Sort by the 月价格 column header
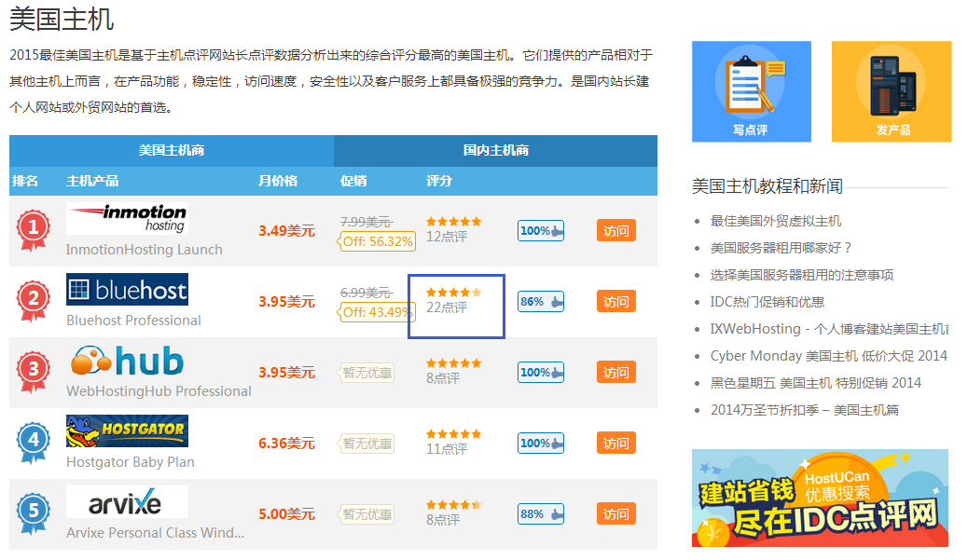Image resolution: width=968 pixels, height=560 pixels. 278,181
